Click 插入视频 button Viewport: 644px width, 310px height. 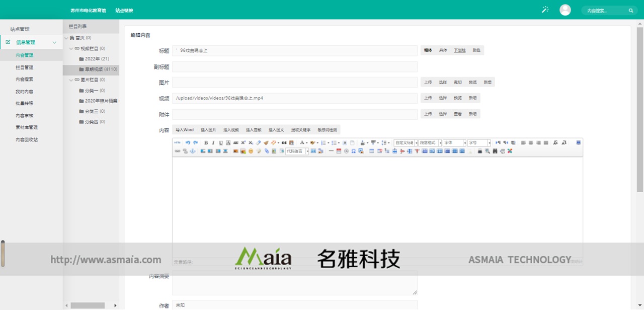231,130
